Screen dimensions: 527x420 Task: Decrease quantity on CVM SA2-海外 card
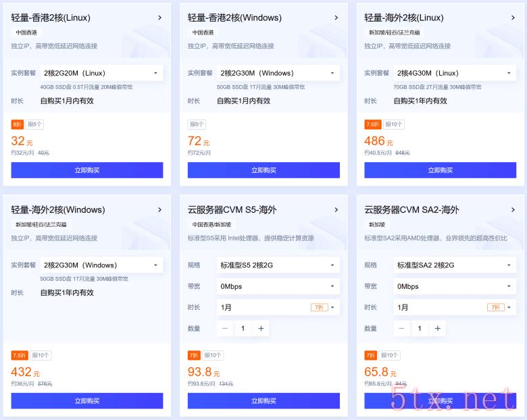tap(401, 328)
